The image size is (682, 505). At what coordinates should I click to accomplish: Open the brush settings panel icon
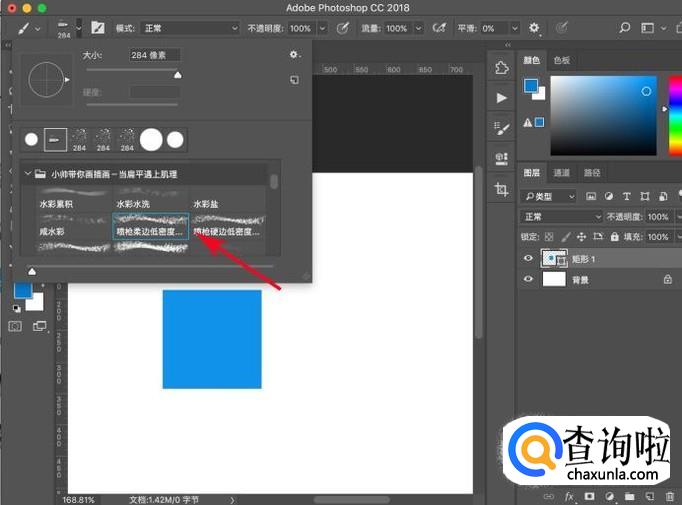coord(100,28)
